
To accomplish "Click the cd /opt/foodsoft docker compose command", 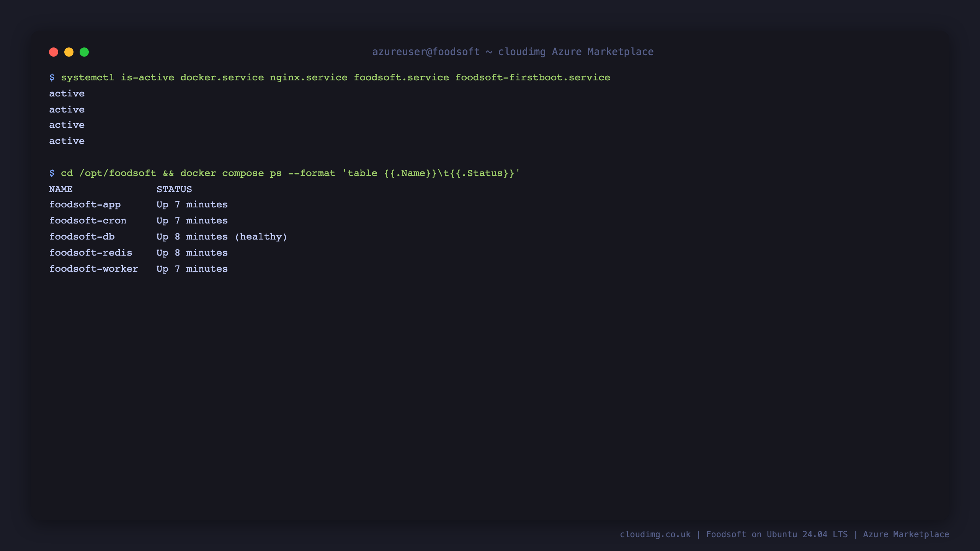I will point(285,173).
